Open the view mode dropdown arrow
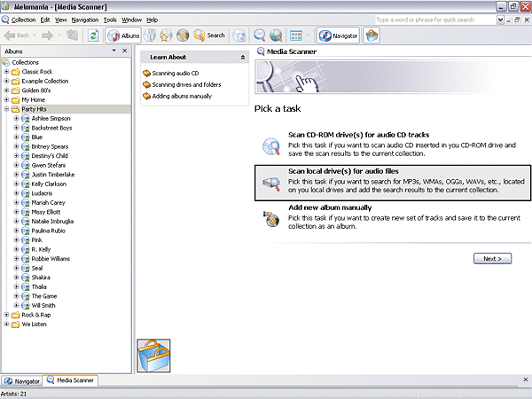The height and width of the screenshot is (399, 532). point(308,35)
